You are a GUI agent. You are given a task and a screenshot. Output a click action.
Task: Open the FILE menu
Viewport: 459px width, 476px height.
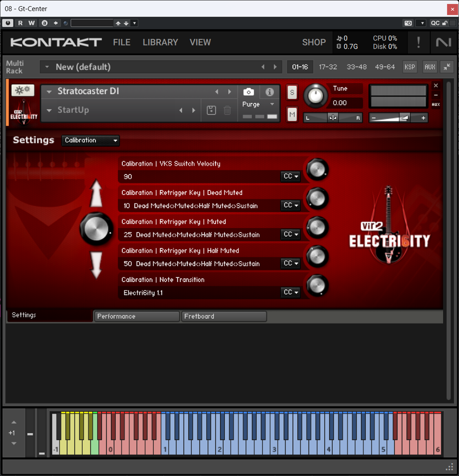point(122,42)
